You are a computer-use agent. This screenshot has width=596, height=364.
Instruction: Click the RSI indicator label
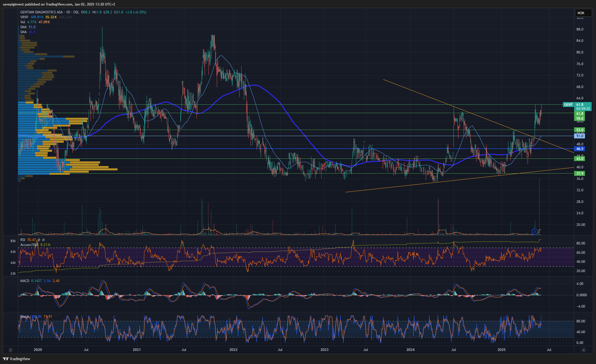coord(23,240)
